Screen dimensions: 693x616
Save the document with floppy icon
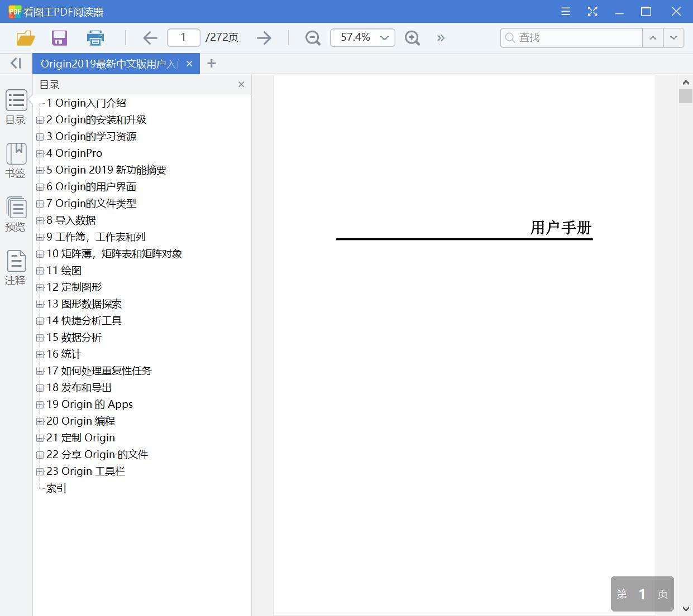click(x=59, y=38)
